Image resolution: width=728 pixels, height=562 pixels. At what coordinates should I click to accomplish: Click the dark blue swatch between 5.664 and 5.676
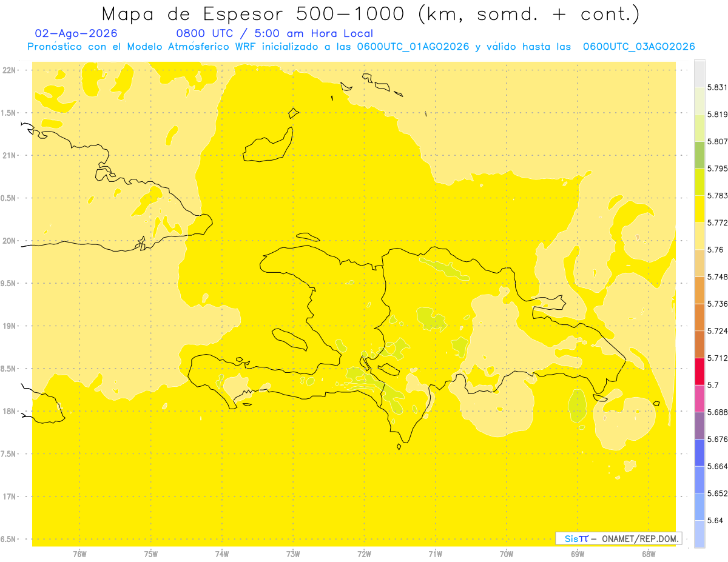pos(699,453)
